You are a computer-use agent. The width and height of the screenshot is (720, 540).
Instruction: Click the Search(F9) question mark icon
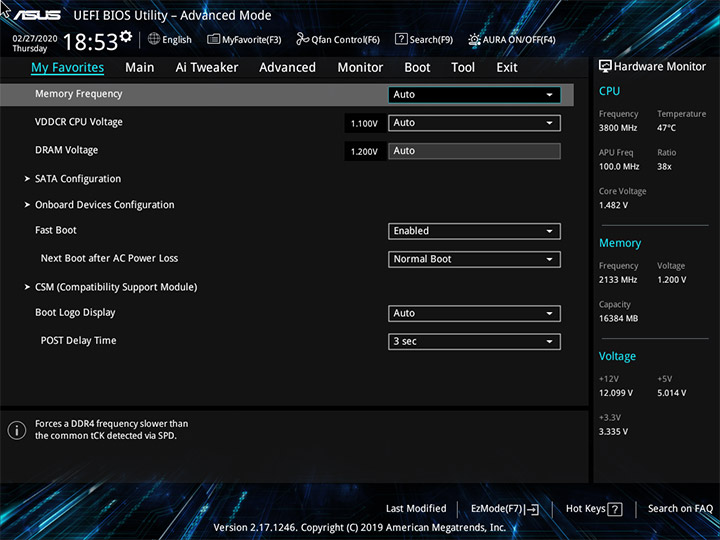(401, 39)
